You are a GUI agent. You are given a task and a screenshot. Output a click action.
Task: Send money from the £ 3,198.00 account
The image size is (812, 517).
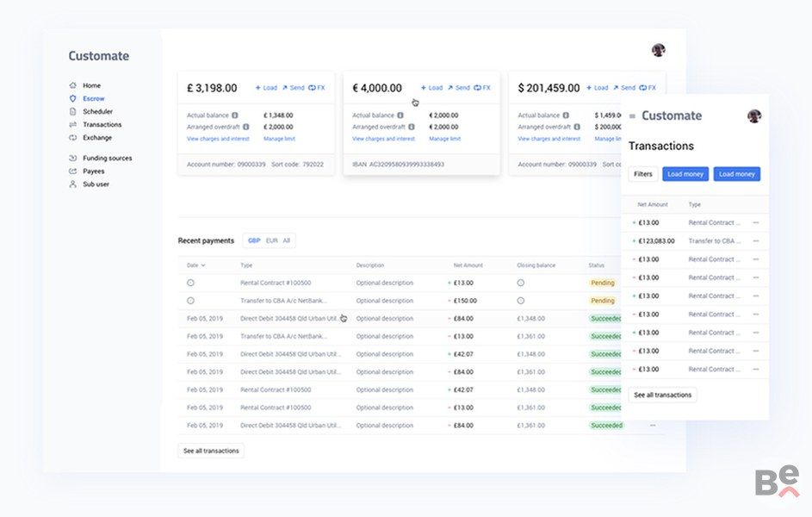pos(293,88)
